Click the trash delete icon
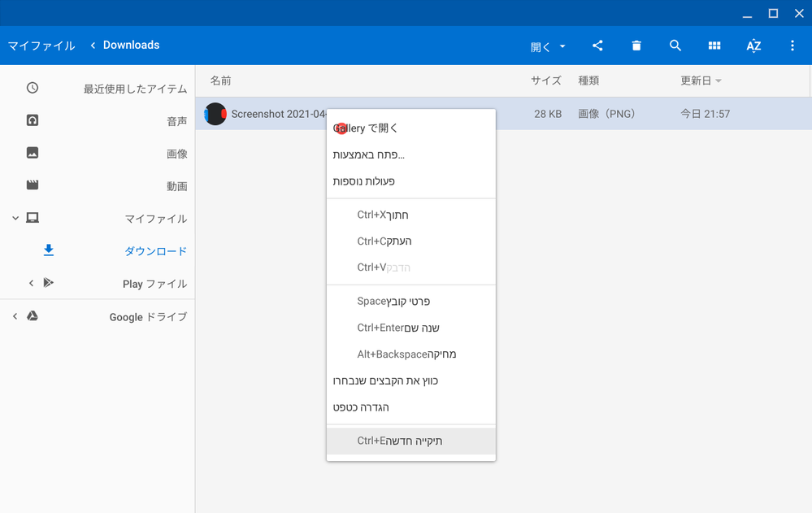Viewport: 812px width, 513px height. click(x=636, y=46)
